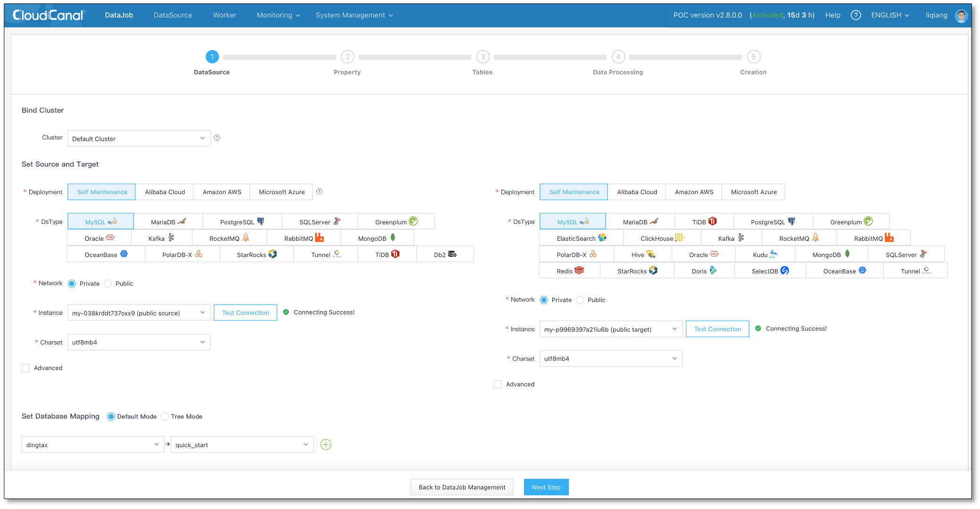This screenshot has width=980, height=509.
Task: Select target DsType Redis
Action: coord(570,271)
